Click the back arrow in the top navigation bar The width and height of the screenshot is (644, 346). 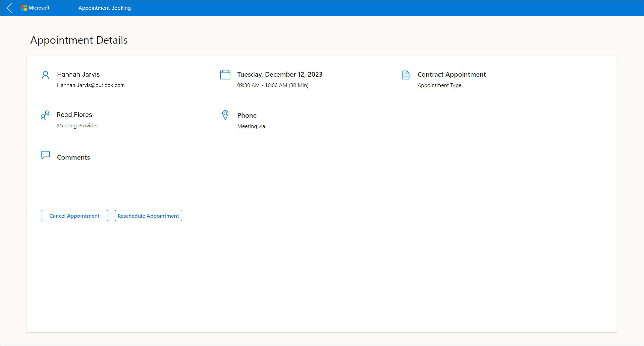[x=9, y=8]
